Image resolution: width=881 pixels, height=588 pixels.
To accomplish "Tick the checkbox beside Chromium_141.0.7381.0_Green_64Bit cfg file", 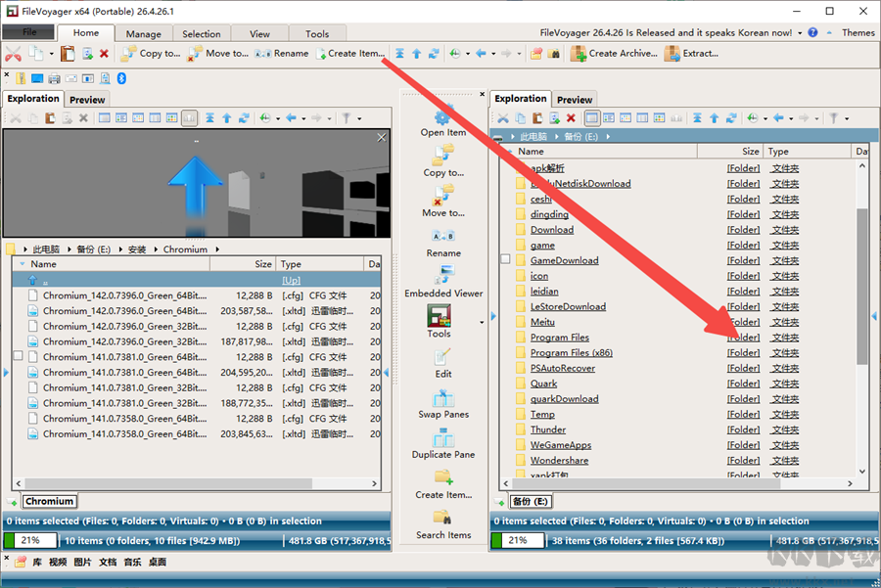I will 18,356.
